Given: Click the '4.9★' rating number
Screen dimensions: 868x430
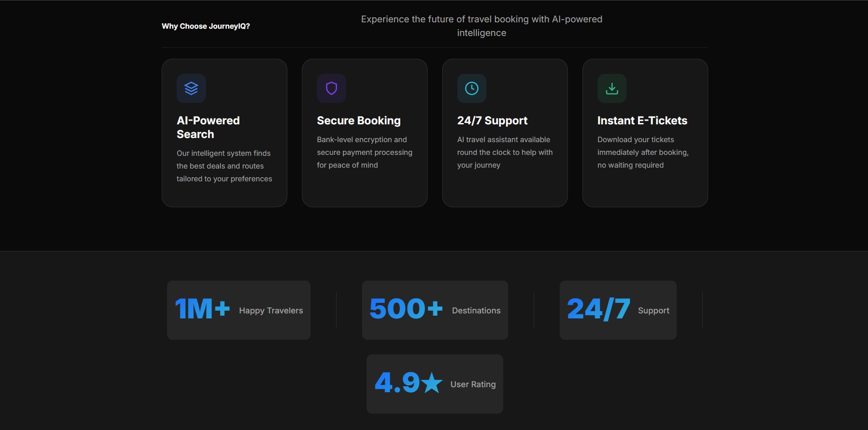Looking at the screenshot, I should [x=408, y=383].
